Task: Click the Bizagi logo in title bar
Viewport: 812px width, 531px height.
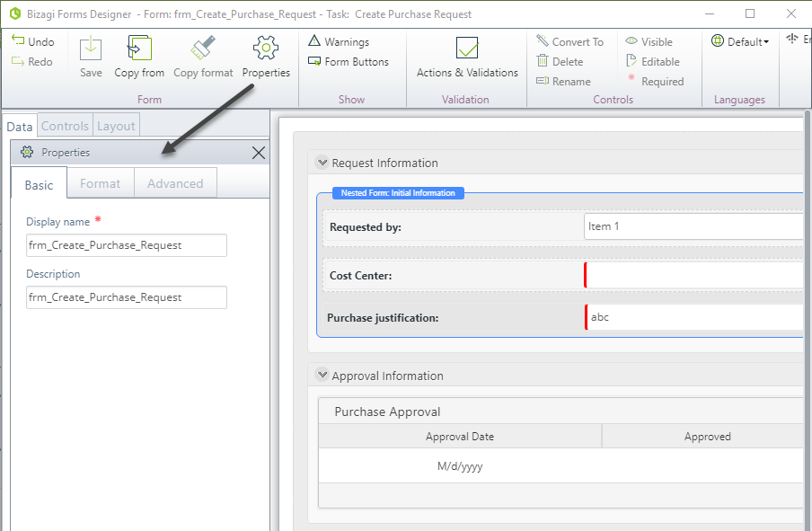Action: [x=15, y=14]
